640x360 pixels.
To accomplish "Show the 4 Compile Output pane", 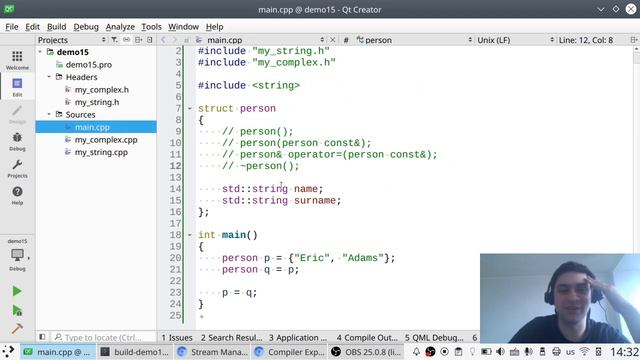I will pyautogui.click(x=367, y=338).
